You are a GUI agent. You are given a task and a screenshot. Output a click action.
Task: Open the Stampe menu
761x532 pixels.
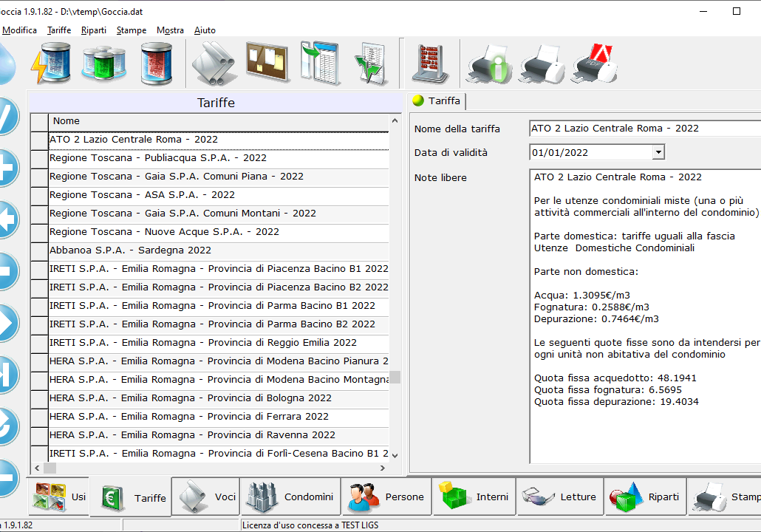pyautogui.click(x=132, y=30)
